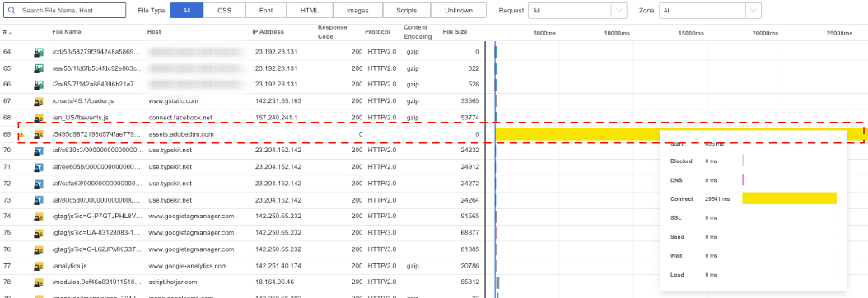
Task: Choose the All file type filter
Action: click(187, 11)
